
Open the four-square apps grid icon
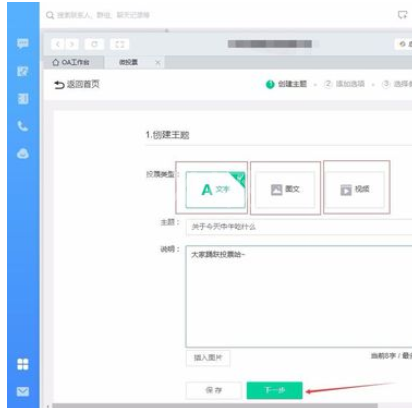point(23,364)
